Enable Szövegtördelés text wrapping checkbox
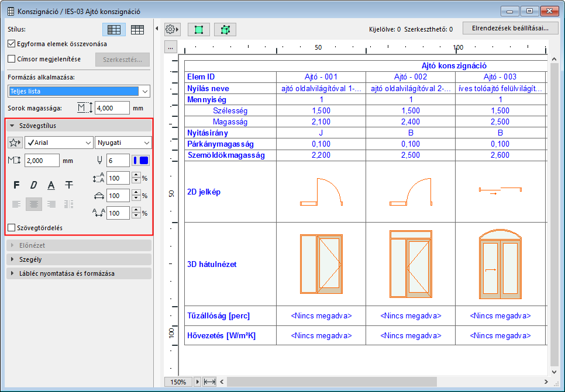The height and width of the screenshot is (392, 565). coord(12,228)
